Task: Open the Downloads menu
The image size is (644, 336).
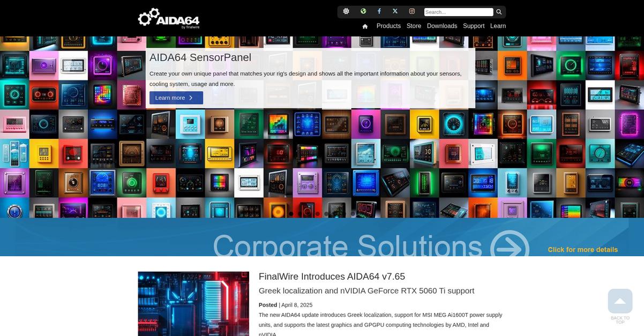Action: click(x=442, y=26)
